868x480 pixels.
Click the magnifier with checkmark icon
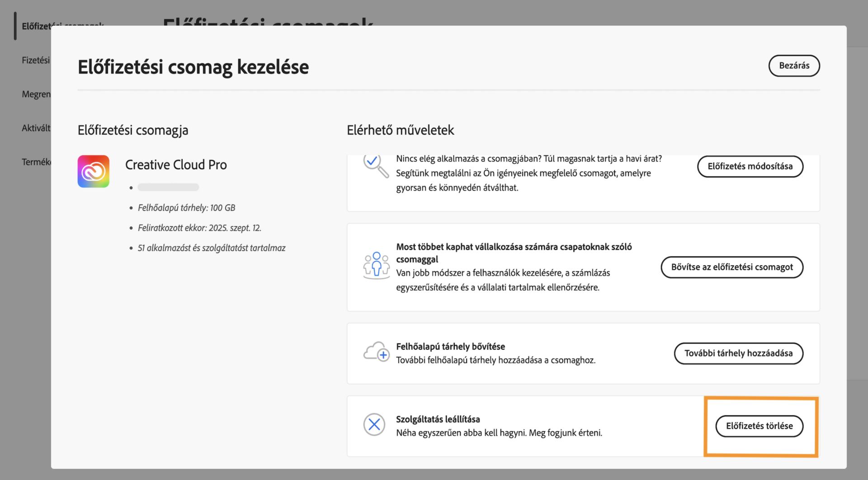(x=375, y=166)
